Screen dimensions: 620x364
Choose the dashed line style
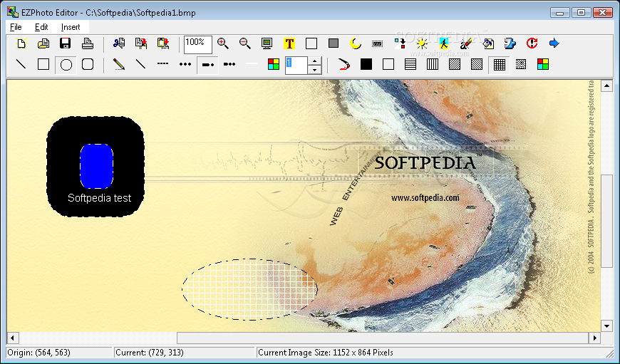(163, 64)
